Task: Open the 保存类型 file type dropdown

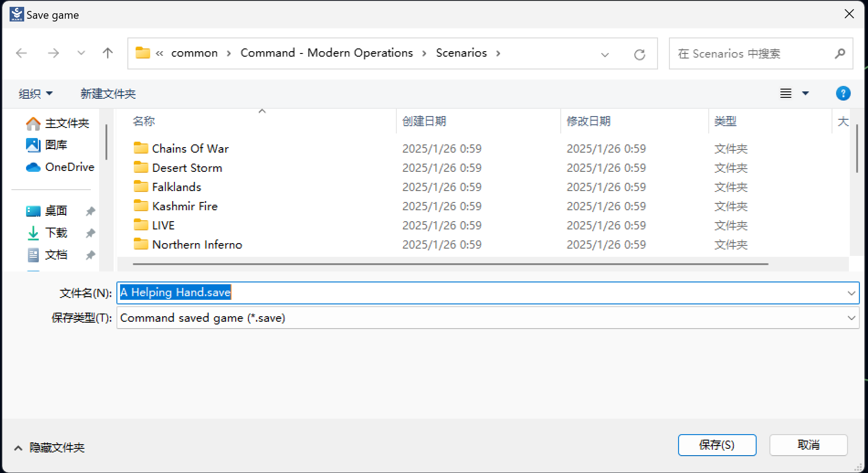Action: tap(851, 318)
